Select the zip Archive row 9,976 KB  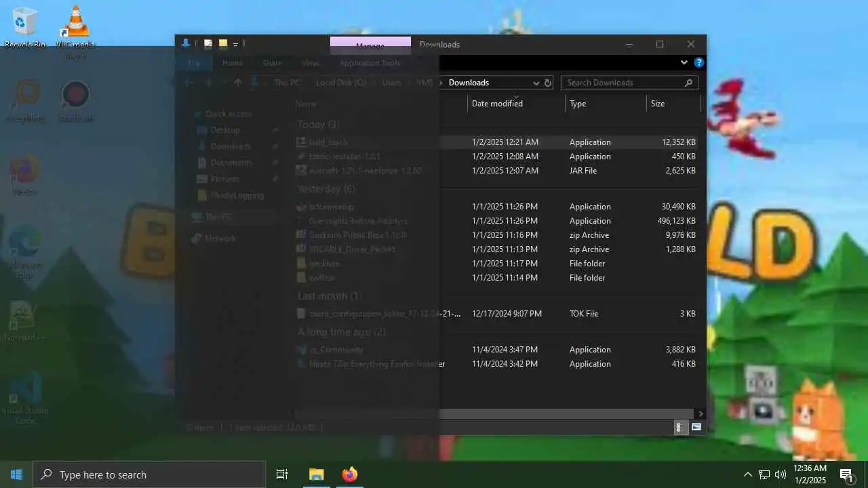[496, 235]
